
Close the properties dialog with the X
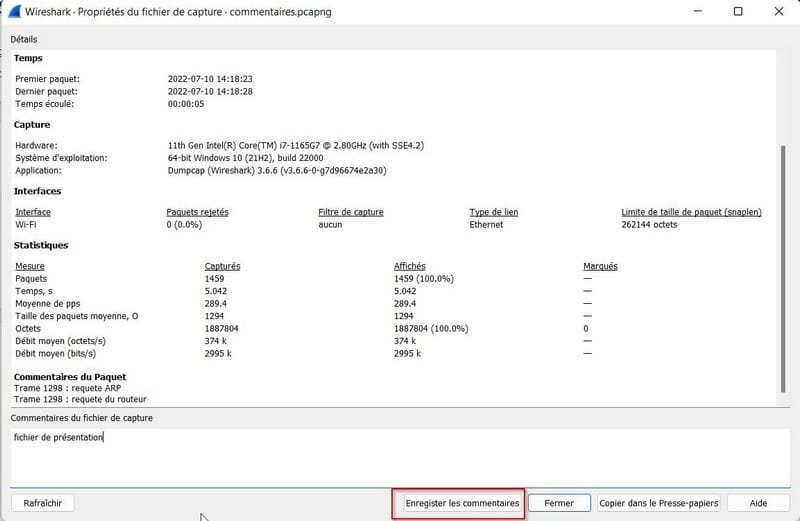pos(782,12)
